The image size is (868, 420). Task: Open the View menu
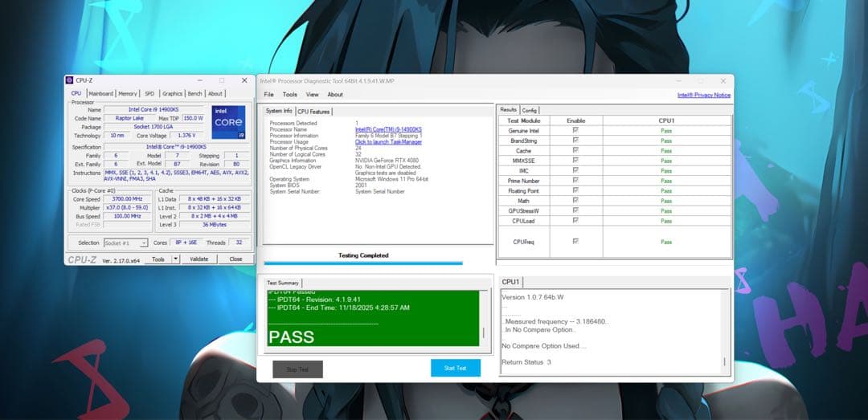[312, 95]
